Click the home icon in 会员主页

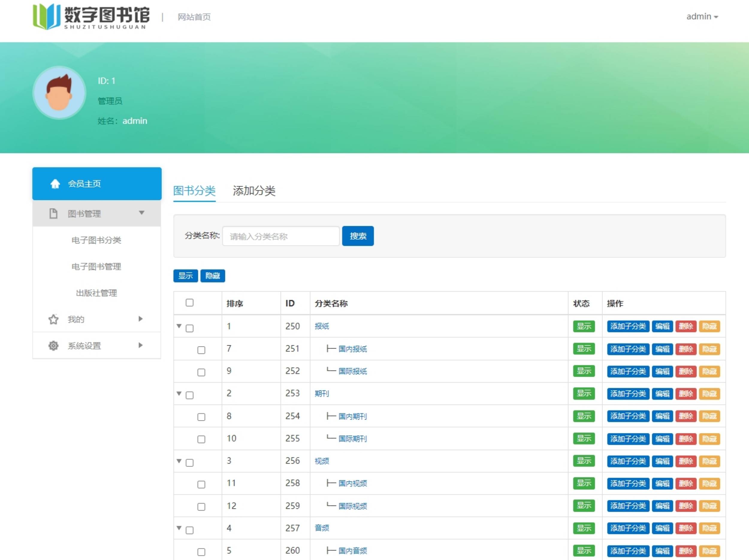55,184
